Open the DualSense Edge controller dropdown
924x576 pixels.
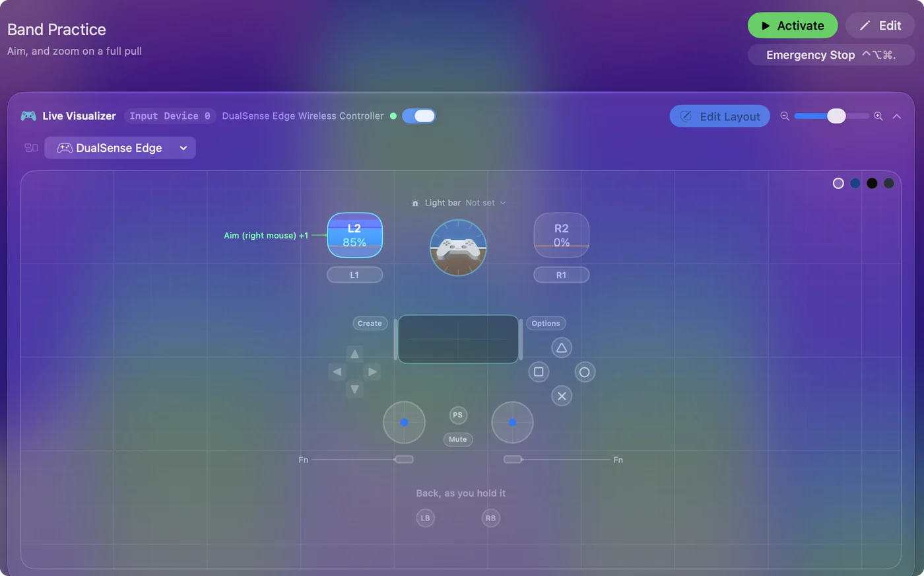click(120, 148)
